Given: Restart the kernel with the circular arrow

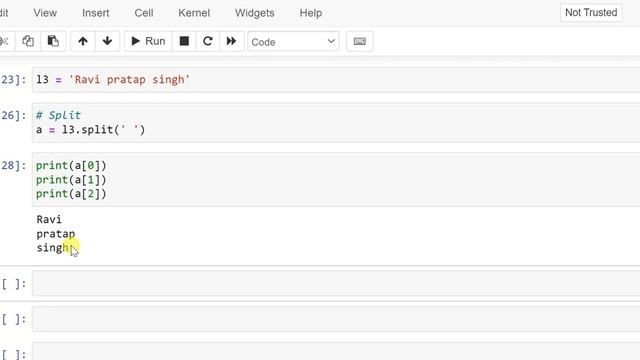Looking at the screenshot, I should (x=208, y=41).
